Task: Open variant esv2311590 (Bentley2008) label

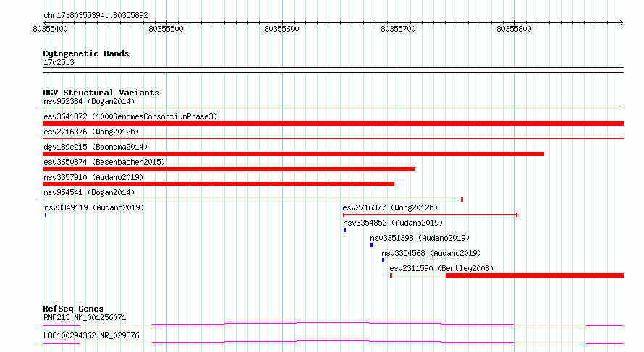Action: (441, 268)
